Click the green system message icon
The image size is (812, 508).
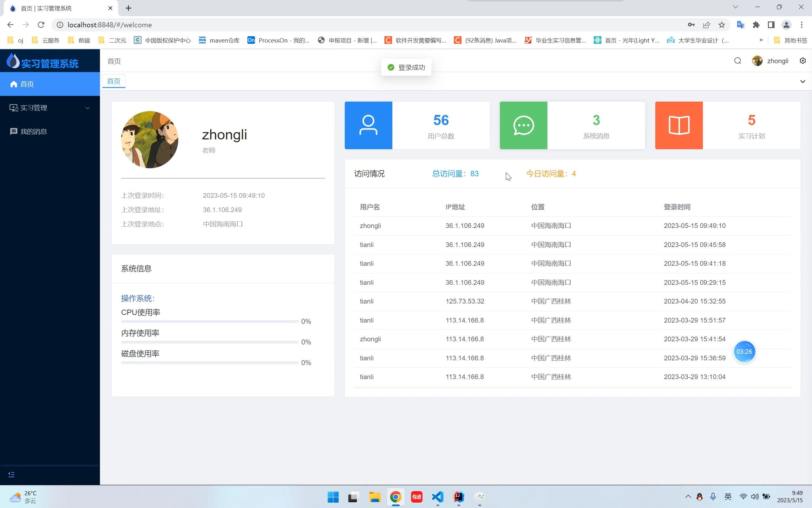[x=523, y=125]
